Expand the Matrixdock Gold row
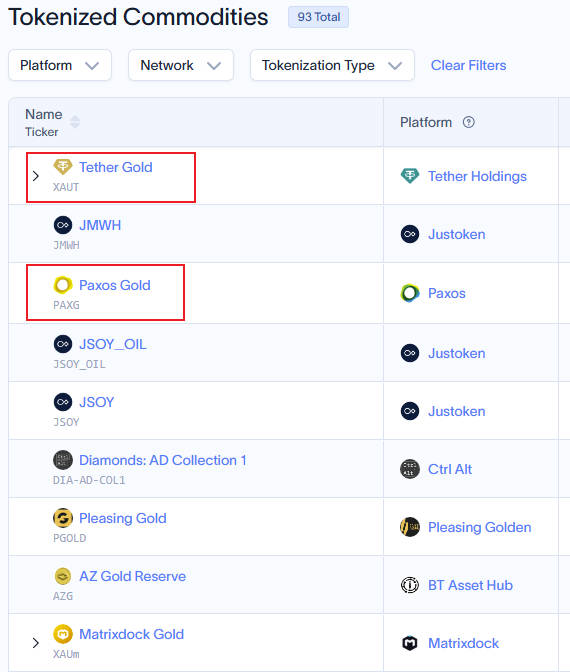The width and height of the screenshot is (570, 672). click(x=36, y=643)
